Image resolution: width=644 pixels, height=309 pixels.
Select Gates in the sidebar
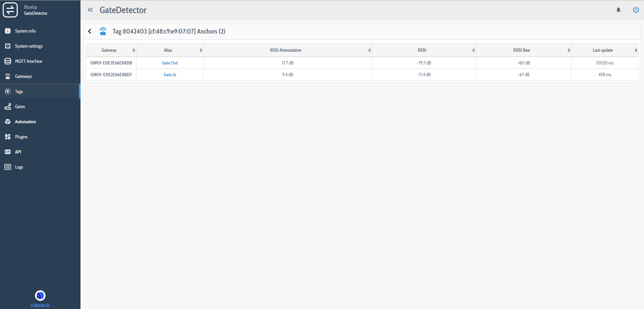click(20, 106)
